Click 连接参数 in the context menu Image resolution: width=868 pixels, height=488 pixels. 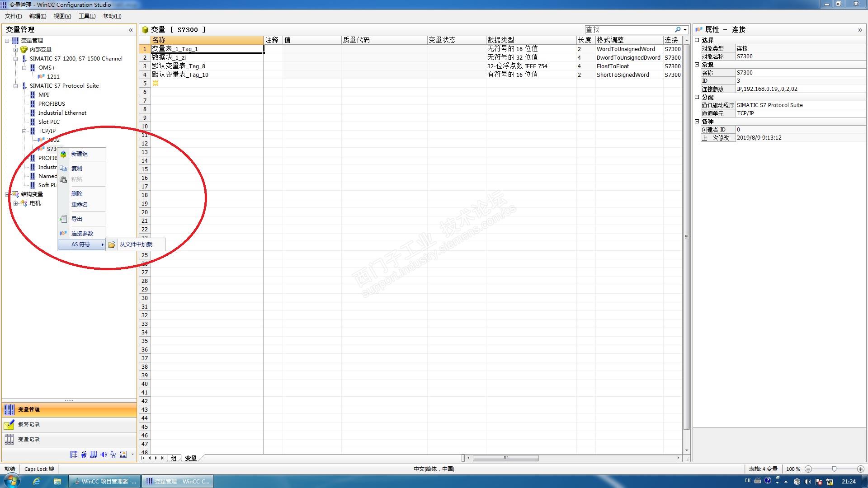pyautogui.click(x=82, y=234)
